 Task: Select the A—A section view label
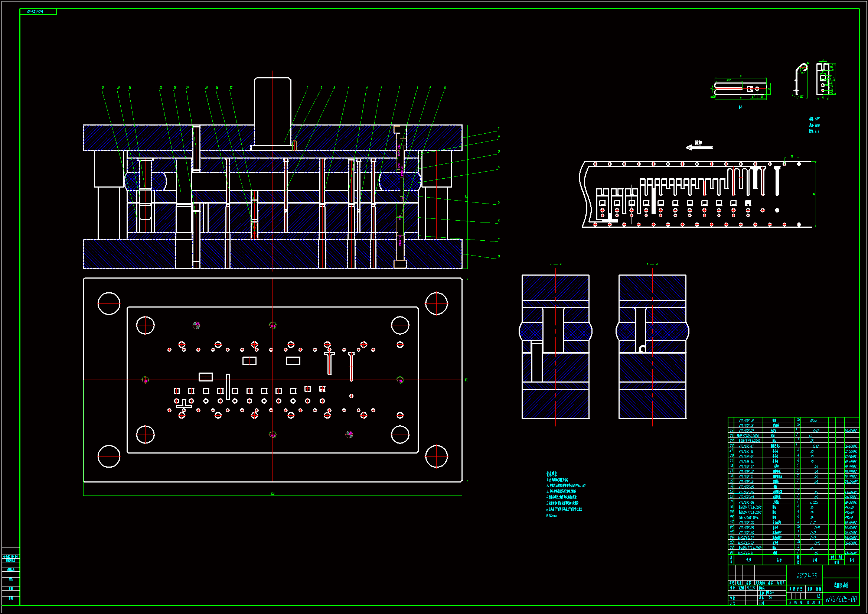pyautogui.click(x=555, y=264)
